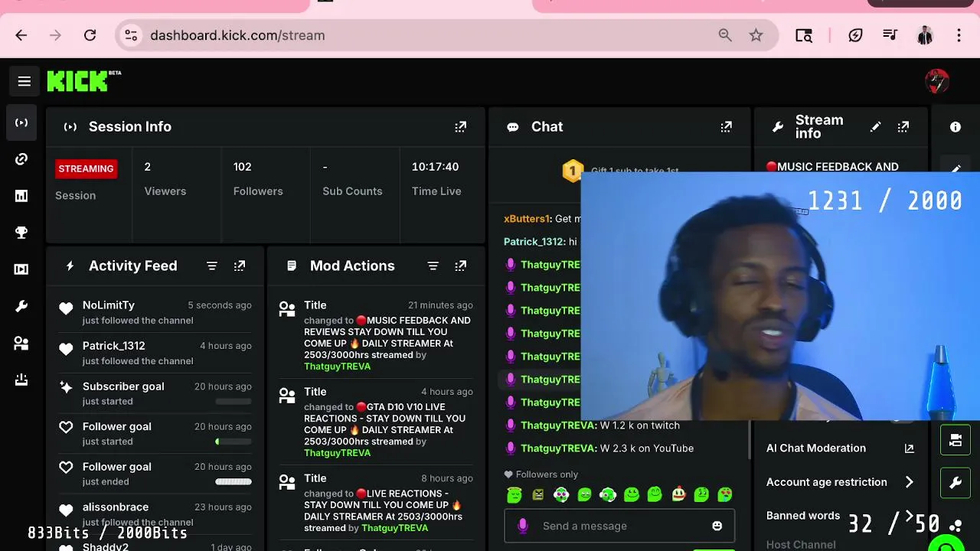Open the Kick user avatar menu
Image resolution: width=980 pixels, height=551 pixels.
point(937,81)
